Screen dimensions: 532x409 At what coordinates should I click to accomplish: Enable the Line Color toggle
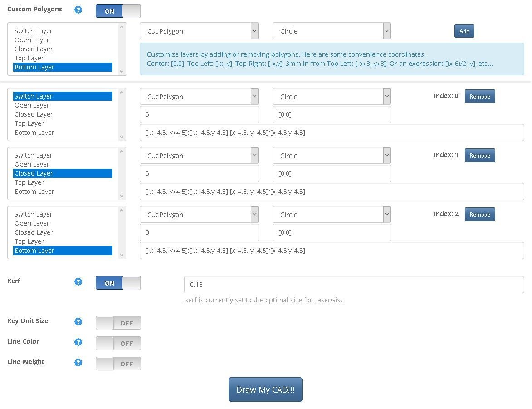click(x=118, y=343)
